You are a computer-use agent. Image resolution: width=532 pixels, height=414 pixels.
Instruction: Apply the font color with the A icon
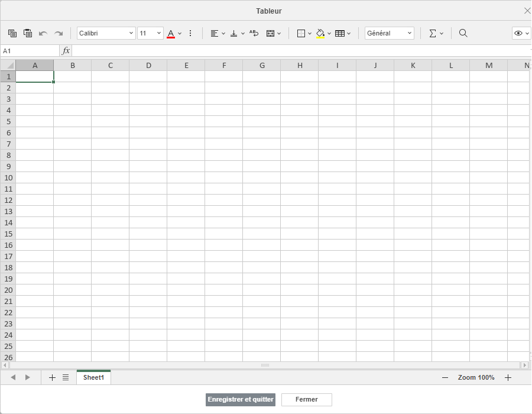(x=170, y=33)
